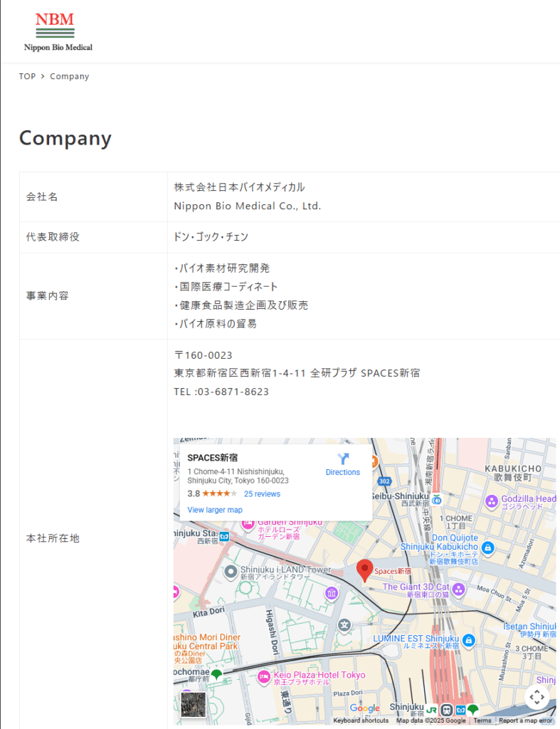This screenshot has width=560, height=729.
Task: Click the Company breadcrumb item
Action: click(69, 76)
